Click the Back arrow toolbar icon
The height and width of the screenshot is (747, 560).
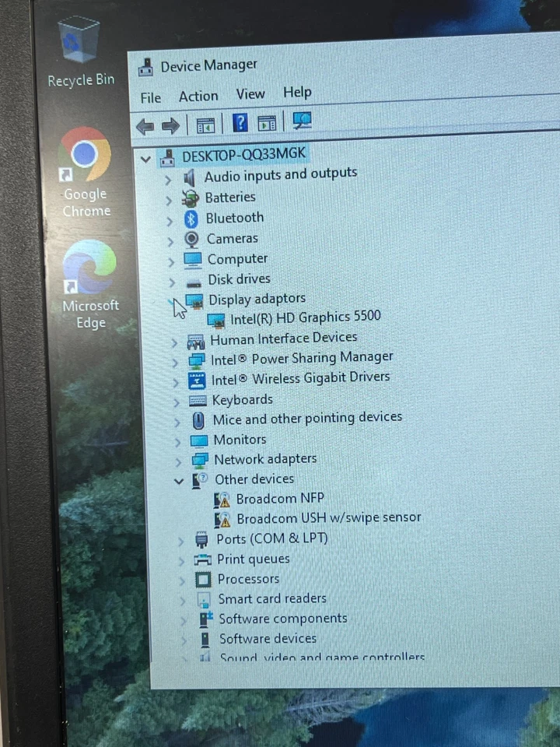pyautogui.click(x=145, y=127)
